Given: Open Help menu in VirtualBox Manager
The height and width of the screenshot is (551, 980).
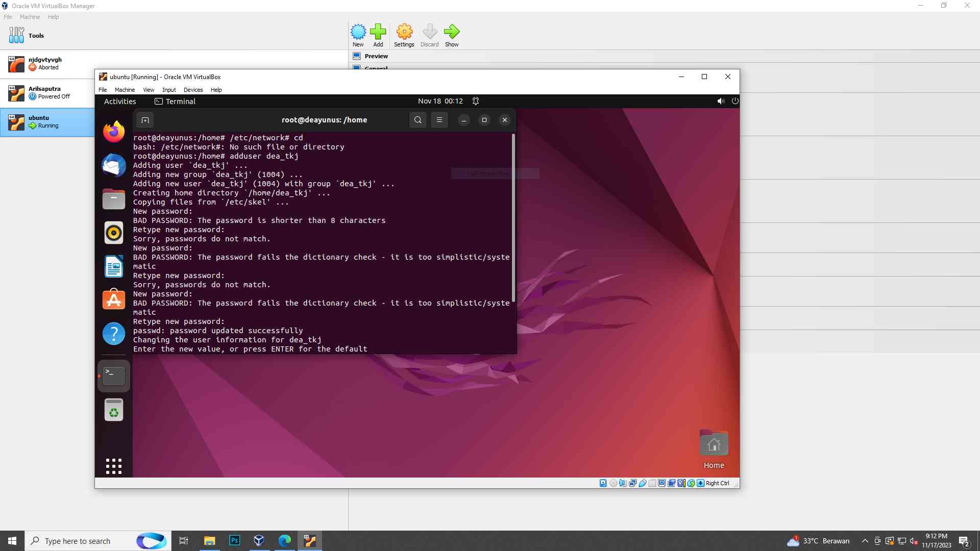Looking at the screenshot, I should pos(53,17).
